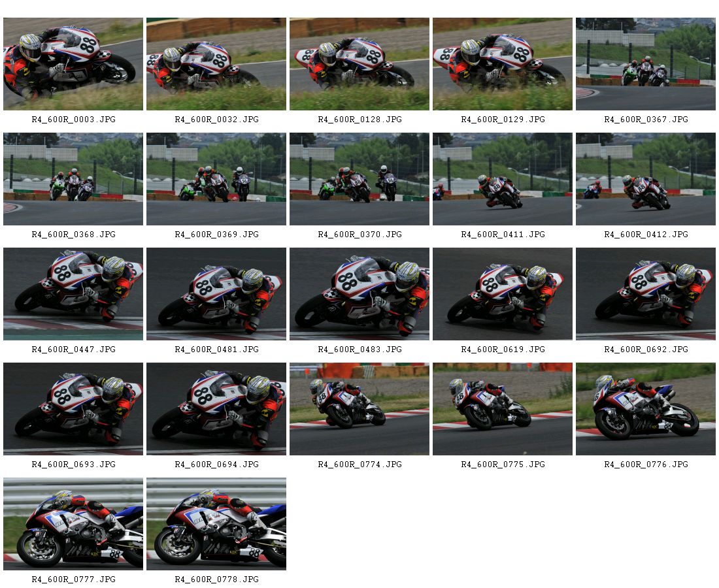Open image R4_600R_0128.JPG

coord(359,64)
